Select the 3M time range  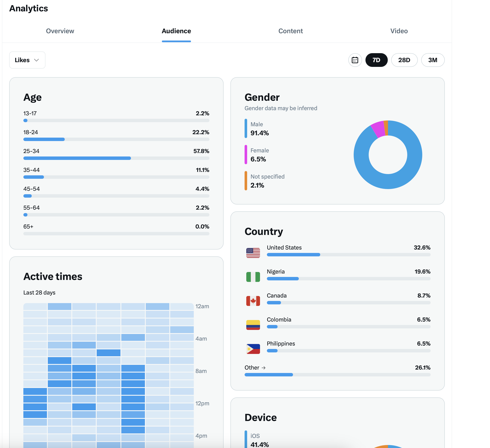click(433, 60)
